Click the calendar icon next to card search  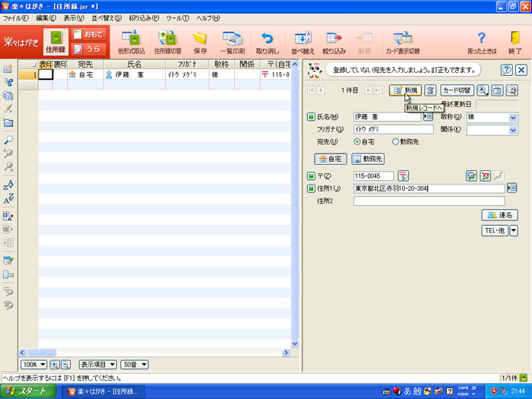point(497,90)
